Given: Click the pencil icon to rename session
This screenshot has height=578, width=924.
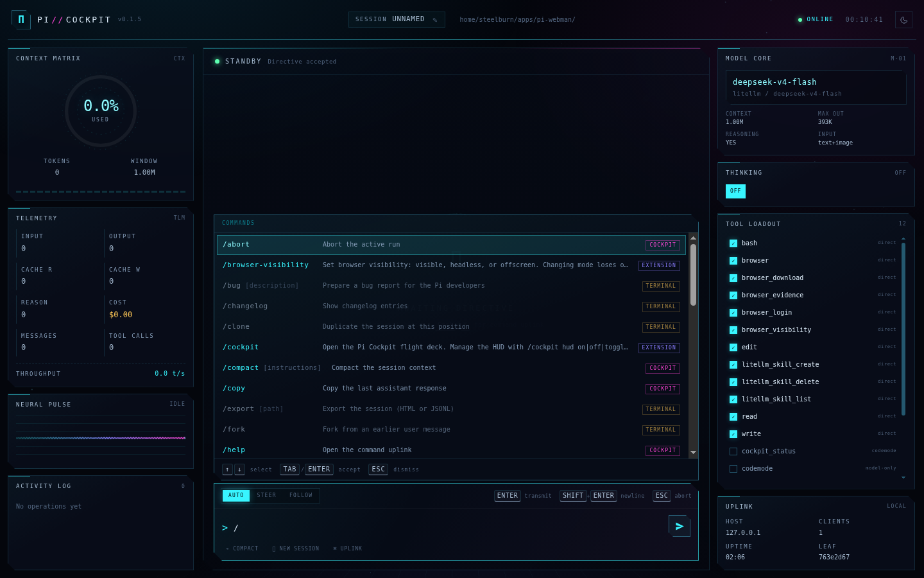Looking at the screenshot, I should (435, 20).
